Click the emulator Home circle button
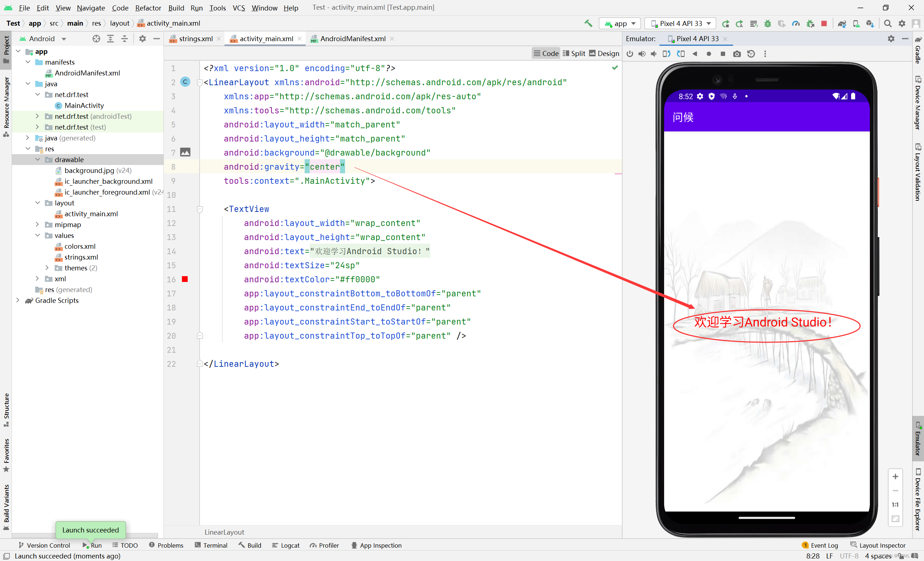This screenshot has width=924, height=561. coord(709,54)
